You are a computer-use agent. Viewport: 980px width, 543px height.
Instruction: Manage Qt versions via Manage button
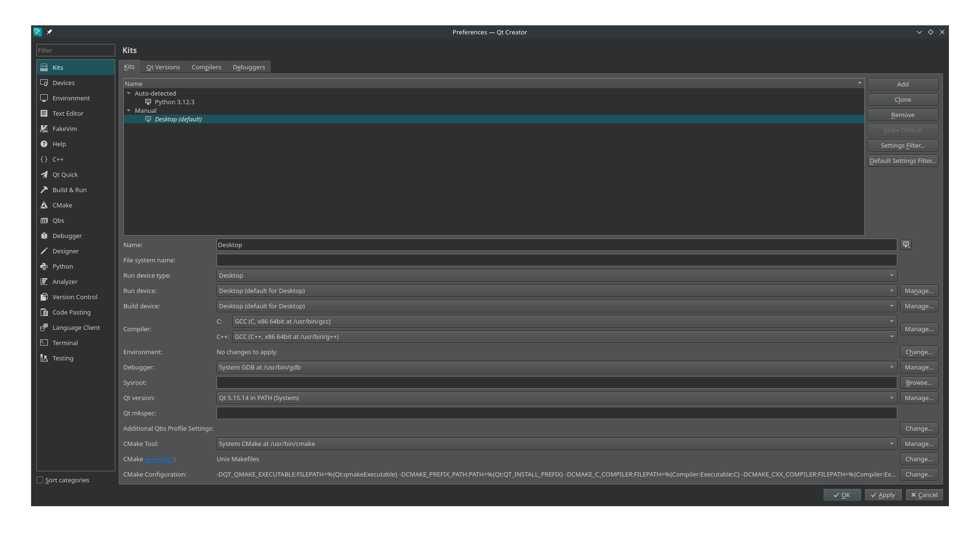click(x=919, y=398)
